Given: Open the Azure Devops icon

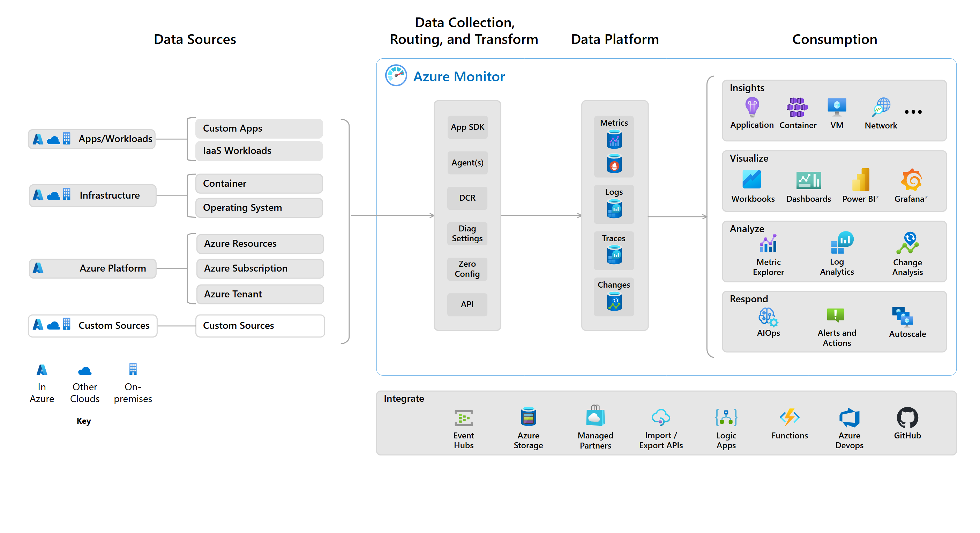Looking at the screenshot, I should tap(849, 418).
